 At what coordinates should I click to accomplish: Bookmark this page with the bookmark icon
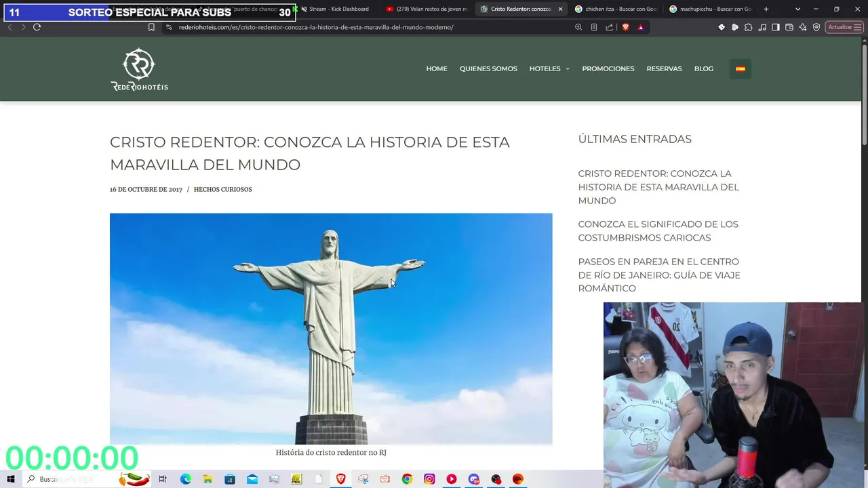click(x=151, y=27)
